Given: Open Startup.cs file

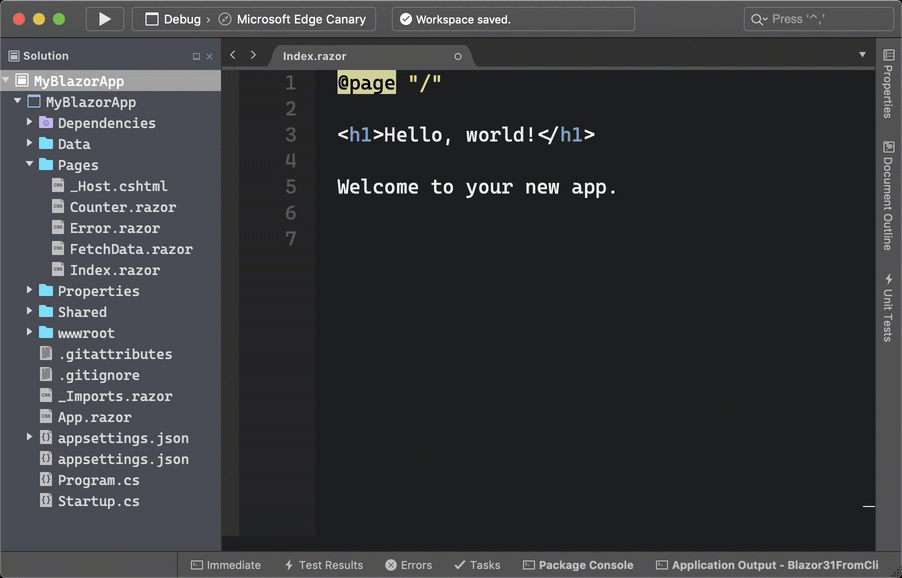Looking at the screenshot, I should (98, 502).
